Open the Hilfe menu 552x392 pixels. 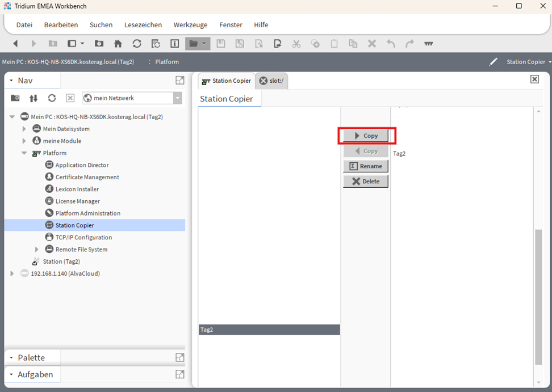point(261,25)
